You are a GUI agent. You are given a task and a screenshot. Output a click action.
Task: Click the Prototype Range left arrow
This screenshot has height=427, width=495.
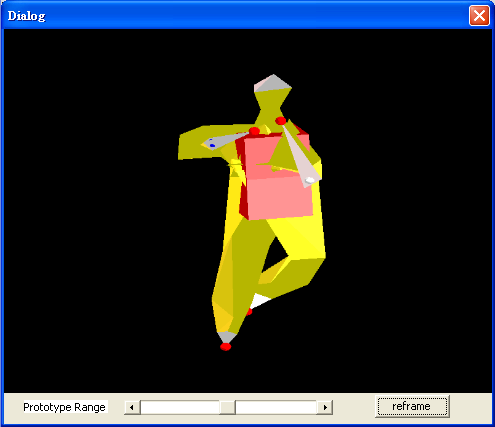(x=132, y=407)
